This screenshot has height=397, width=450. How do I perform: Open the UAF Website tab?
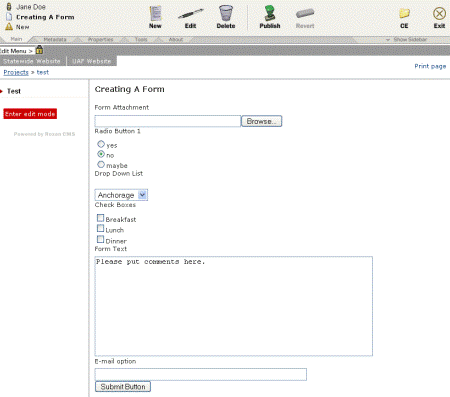click(92, 61)
